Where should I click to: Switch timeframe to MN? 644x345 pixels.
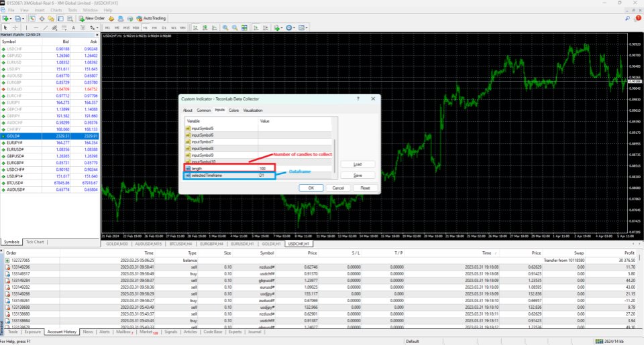tap(182, 28)
